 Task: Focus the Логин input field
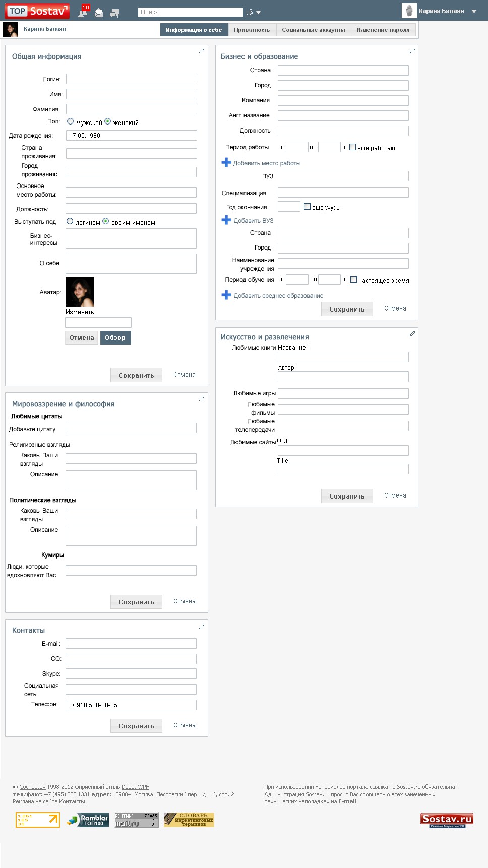pyautogui.click(x=132, y=79)
